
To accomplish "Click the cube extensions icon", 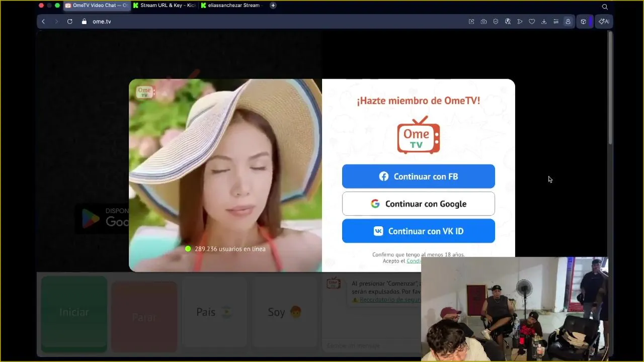I will (584, 22).
